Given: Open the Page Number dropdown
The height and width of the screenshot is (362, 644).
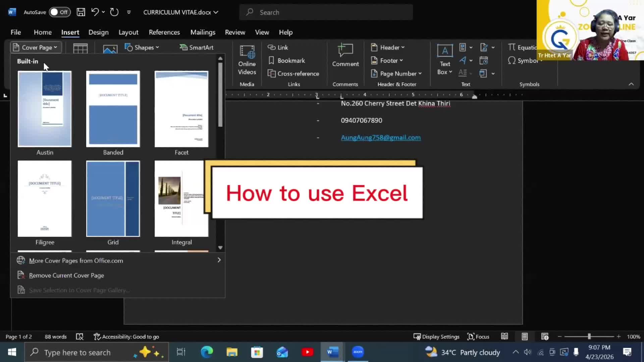Looking at the screenshot, I should coord(396,73).
